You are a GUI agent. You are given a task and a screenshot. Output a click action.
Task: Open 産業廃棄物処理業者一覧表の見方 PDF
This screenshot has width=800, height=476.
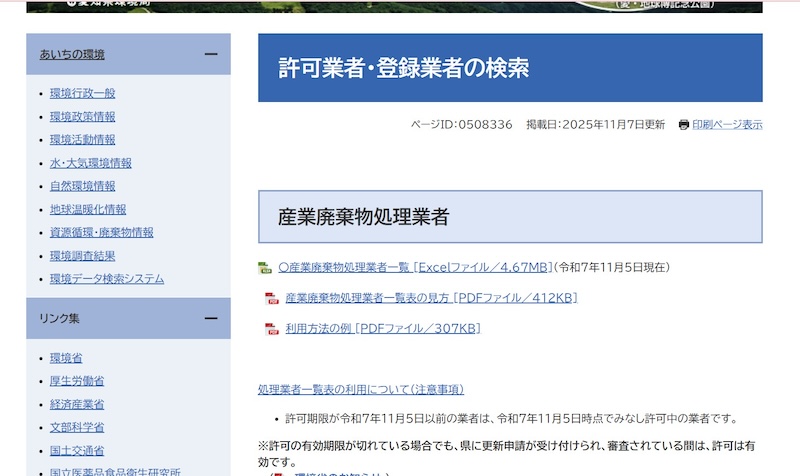(x=431, y=298)
